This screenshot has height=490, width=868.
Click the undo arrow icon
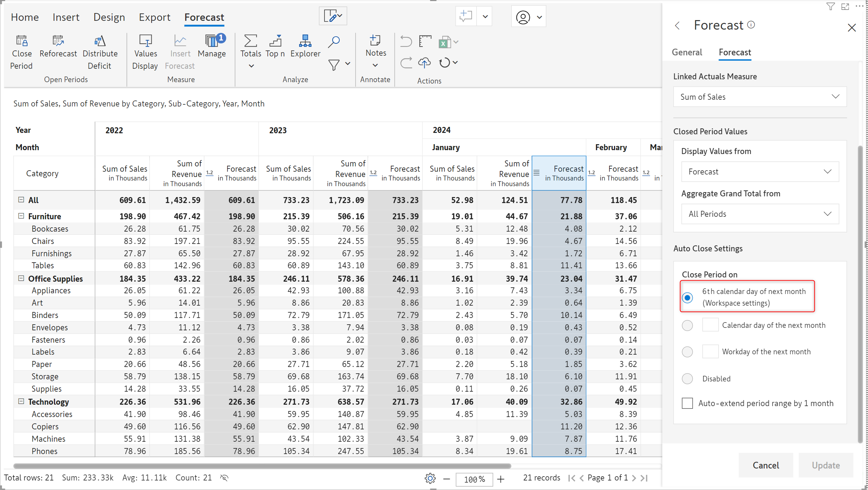coord(406,42)
